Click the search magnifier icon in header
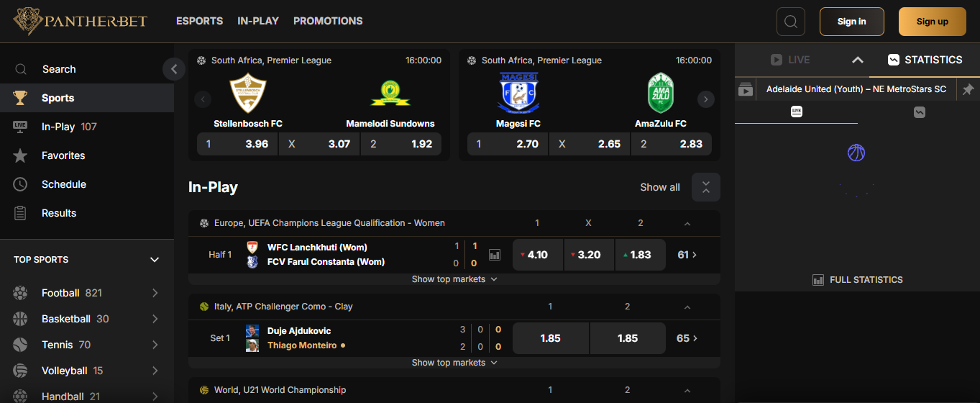Screen dimensions: 980x403 pos(790,22)
